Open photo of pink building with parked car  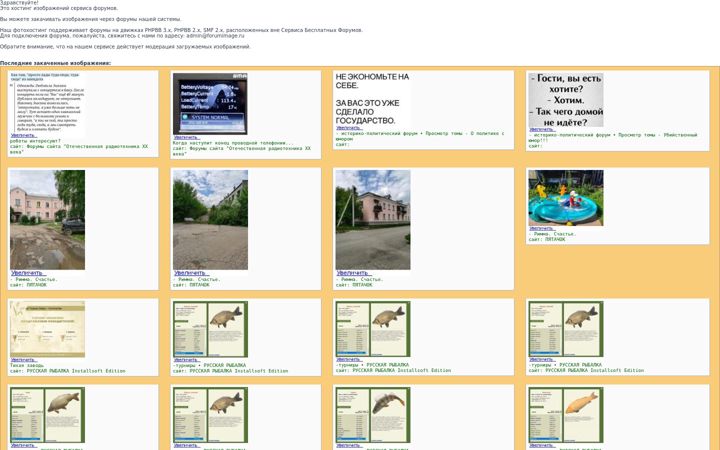point(47,219)
